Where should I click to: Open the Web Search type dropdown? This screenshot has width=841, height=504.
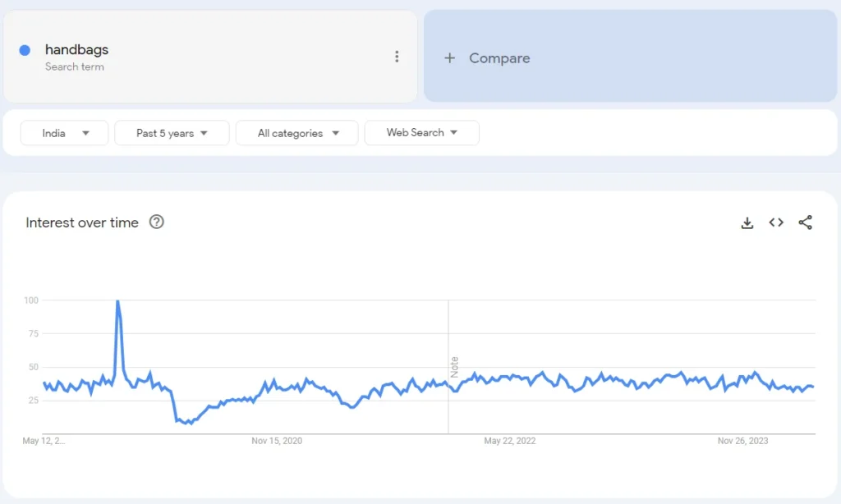(x=421, y=133)
